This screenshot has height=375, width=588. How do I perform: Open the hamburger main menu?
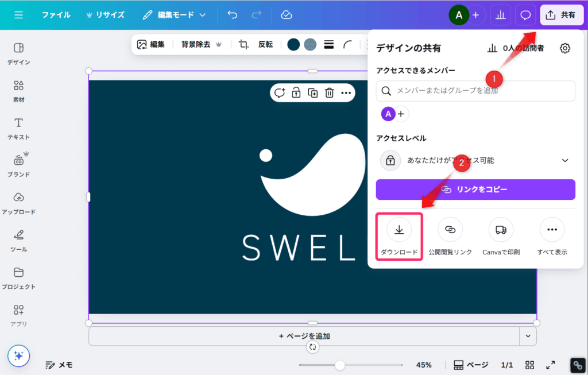pyautogui.click(x=19, y=15)
